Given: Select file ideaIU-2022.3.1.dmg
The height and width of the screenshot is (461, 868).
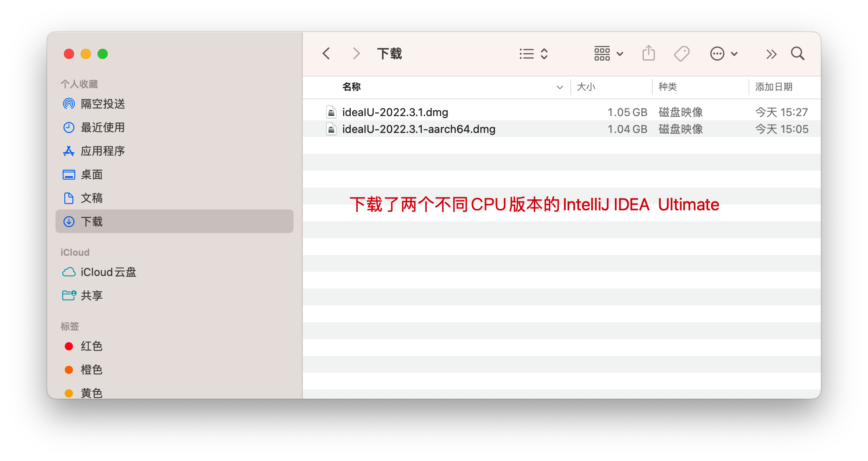Looking at the screenshot, I should click(x=395, y=112).
